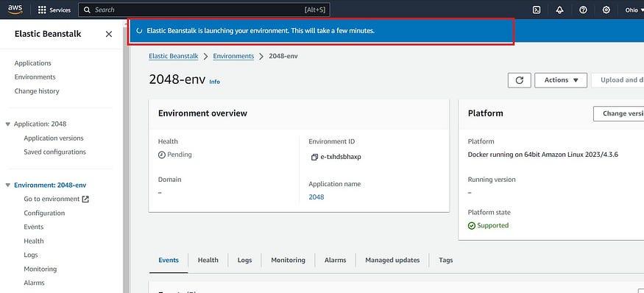Click the external link icon beside Go to environment
Screen dimensions: 644x293
tap(85, 199)
